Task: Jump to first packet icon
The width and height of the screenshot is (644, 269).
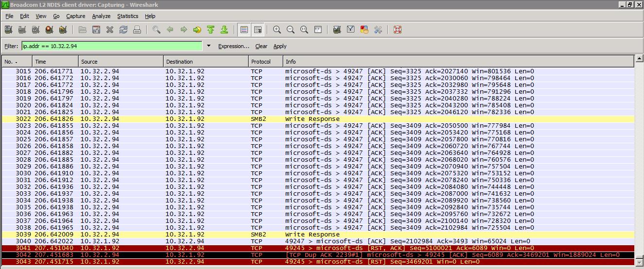Action: click(210, 30)
